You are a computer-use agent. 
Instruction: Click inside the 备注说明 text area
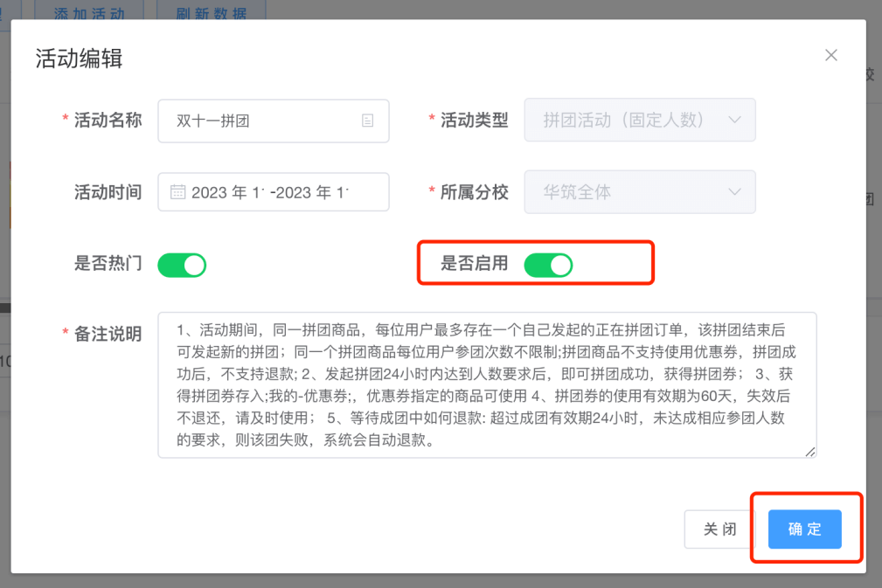[486, 384]
